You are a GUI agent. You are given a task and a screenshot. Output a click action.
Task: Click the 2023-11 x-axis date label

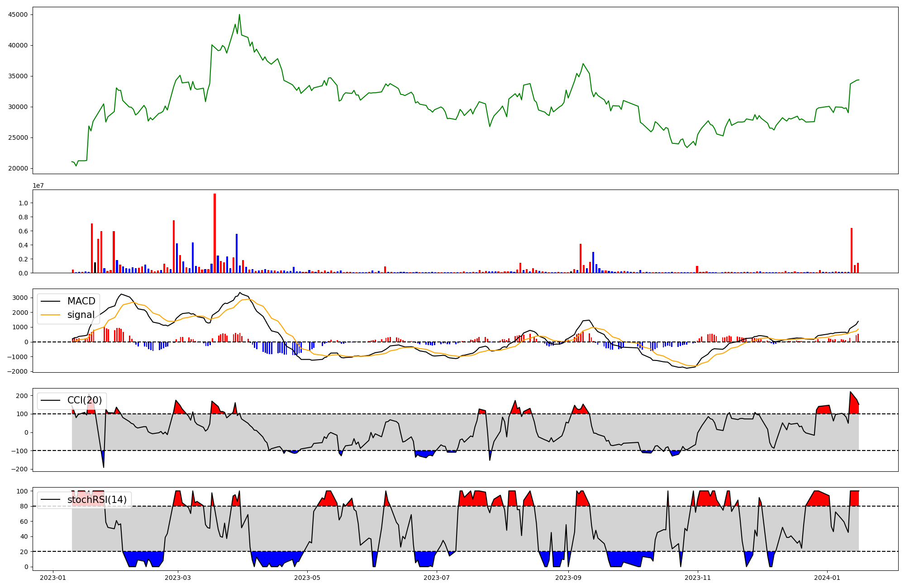[x=698, y=577]
